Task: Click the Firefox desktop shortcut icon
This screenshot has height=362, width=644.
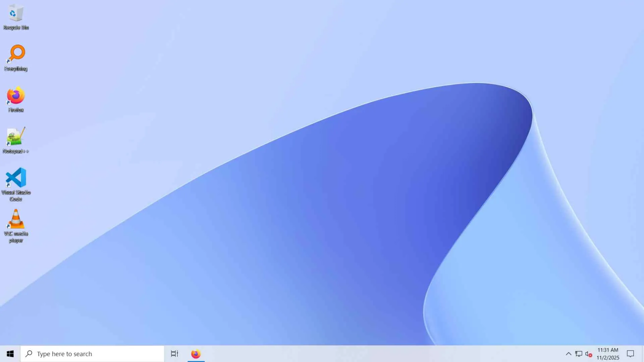Action: 16,96
